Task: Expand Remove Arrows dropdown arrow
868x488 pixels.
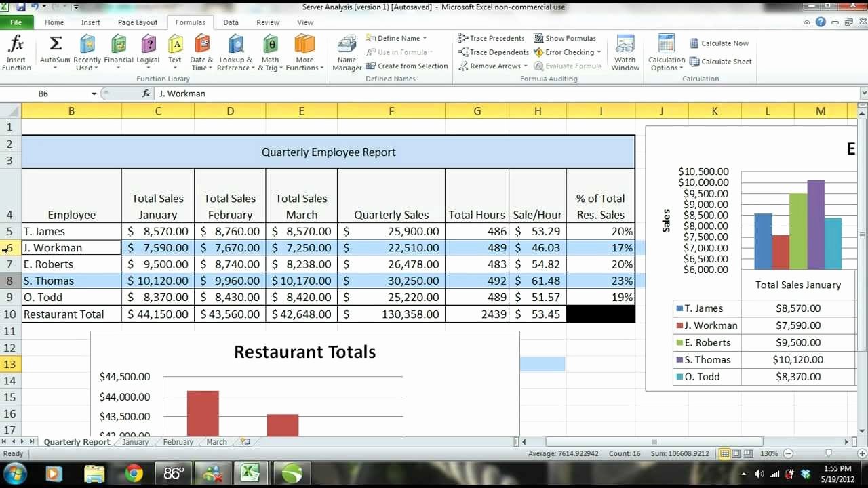Action: coord(526,66)
